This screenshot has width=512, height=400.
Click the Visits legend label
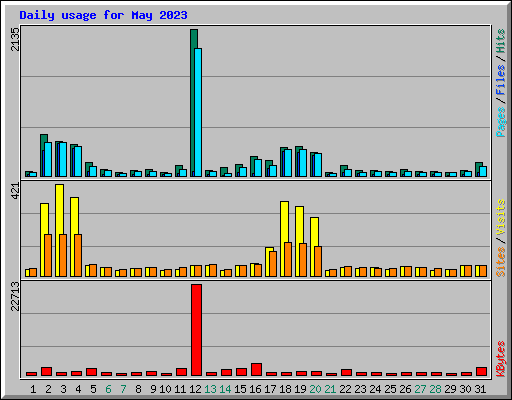[500, 218]
